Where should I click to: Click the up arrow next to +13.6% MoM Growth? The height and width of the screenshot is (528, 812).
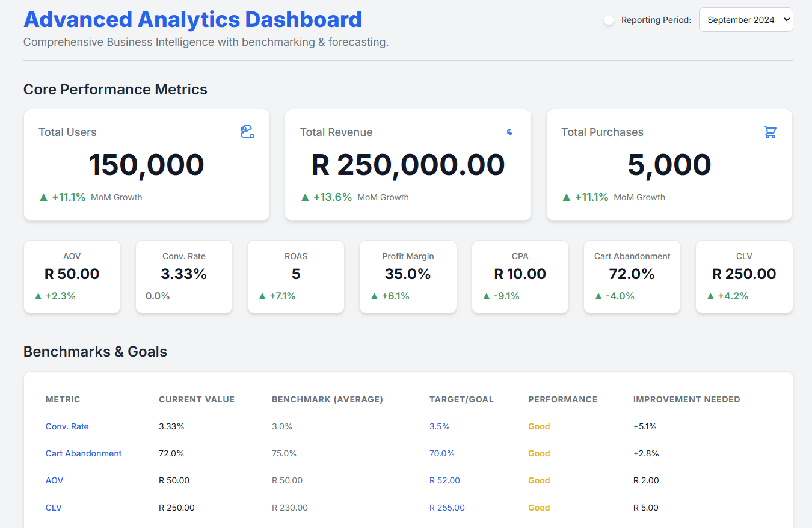[304, 197]
